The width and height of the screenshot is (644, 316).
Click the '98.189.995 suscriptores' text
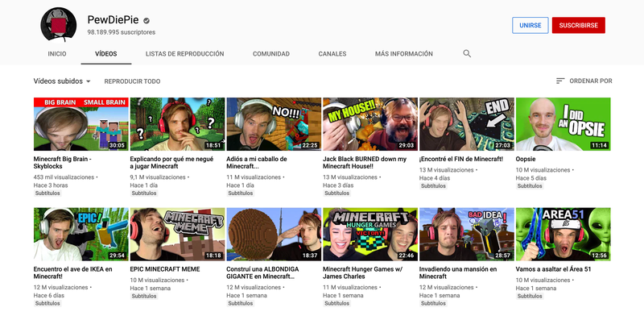[x=122, y=32]
